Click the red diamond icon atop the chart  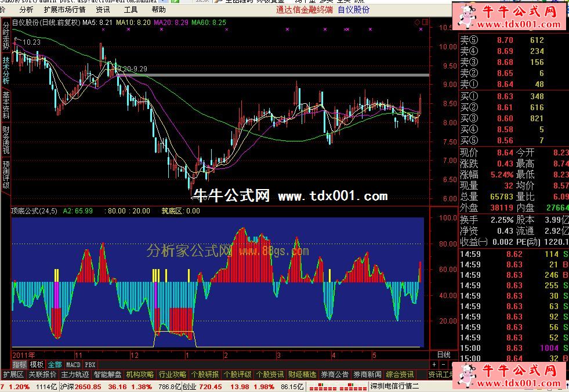click(x=417, y=23)
